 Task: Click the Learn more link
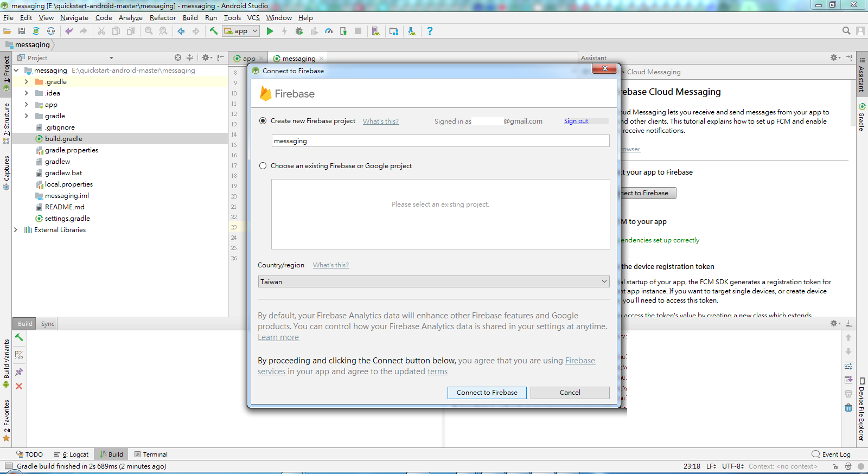pyautogui.click(x=278, y=337)
